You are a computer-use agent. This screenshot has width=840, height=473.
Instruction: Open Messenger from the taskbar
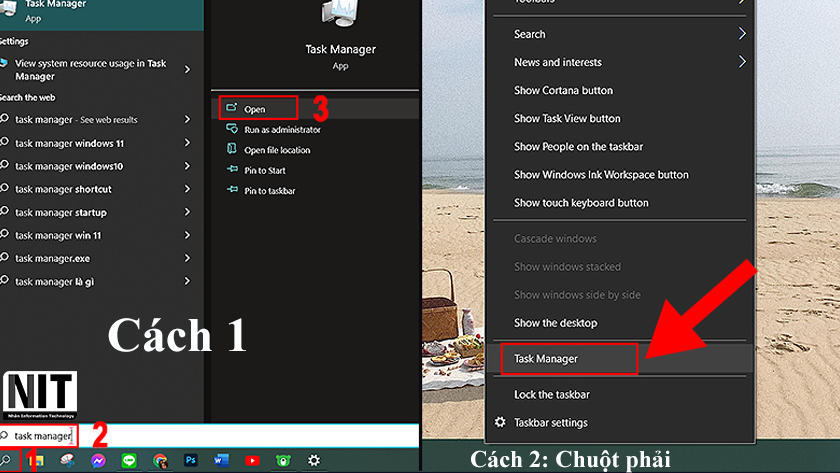point(98,460)
